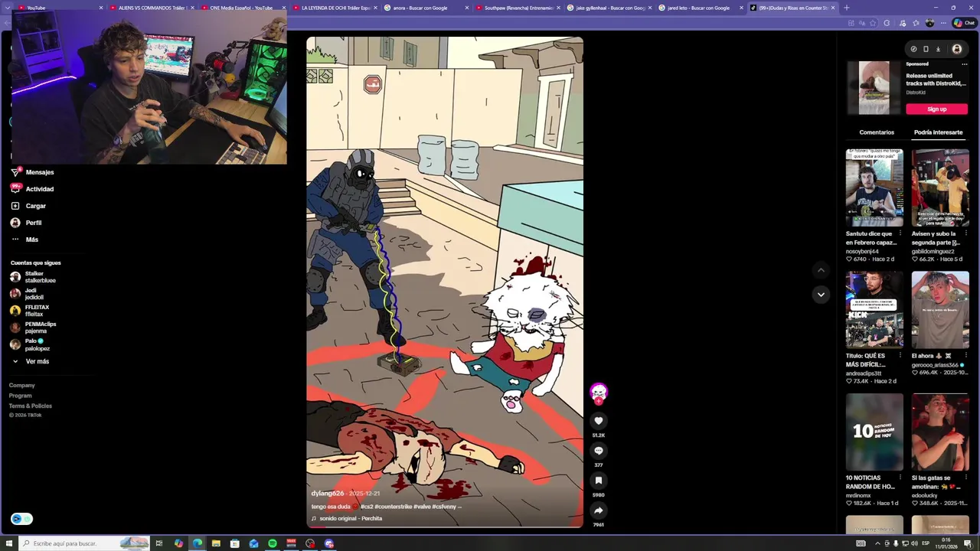The width and height of the screenshot is (980, 551).
Task: Open the dylang626 username on the video
Action: click(x=328, y=494)
